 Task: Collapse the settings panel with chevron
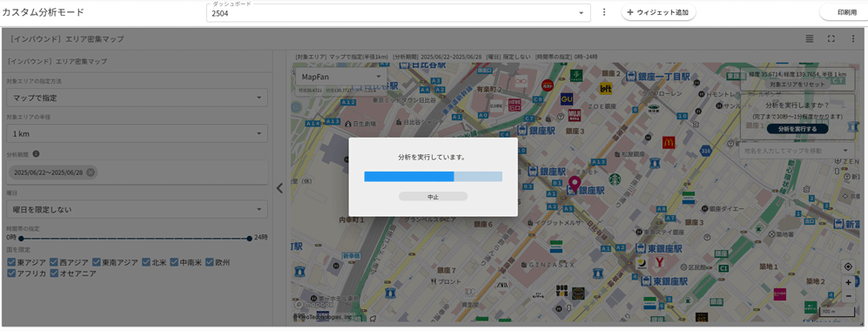click(279, 188)
